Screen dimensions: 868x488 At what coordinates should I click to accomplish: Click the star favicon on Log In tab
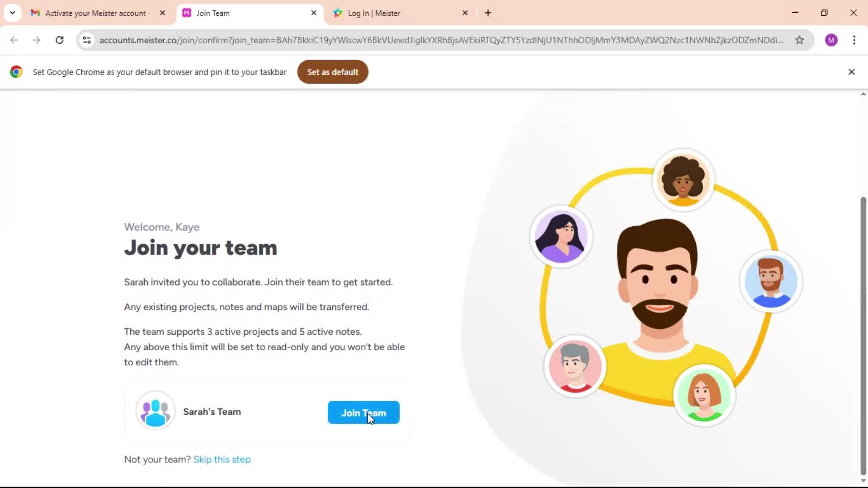[x=338, y=13]
